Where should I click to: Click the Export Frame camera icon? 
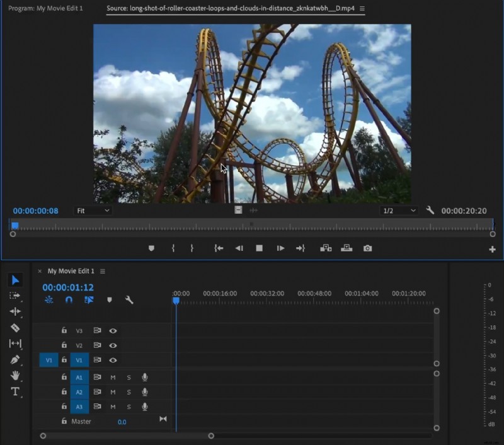point(369,248)
